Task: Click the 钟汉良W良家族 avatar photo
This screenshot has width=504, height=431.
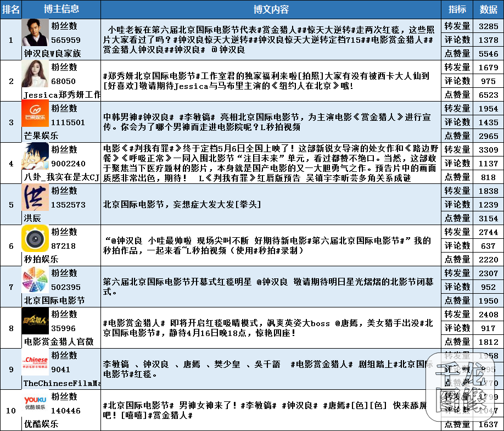Action: coord(35,32)
